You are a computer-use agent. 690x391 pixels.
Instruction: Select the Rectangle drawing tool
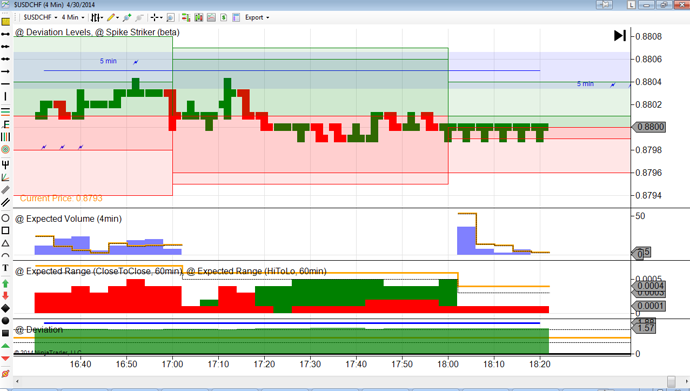(x=5, y=230)
